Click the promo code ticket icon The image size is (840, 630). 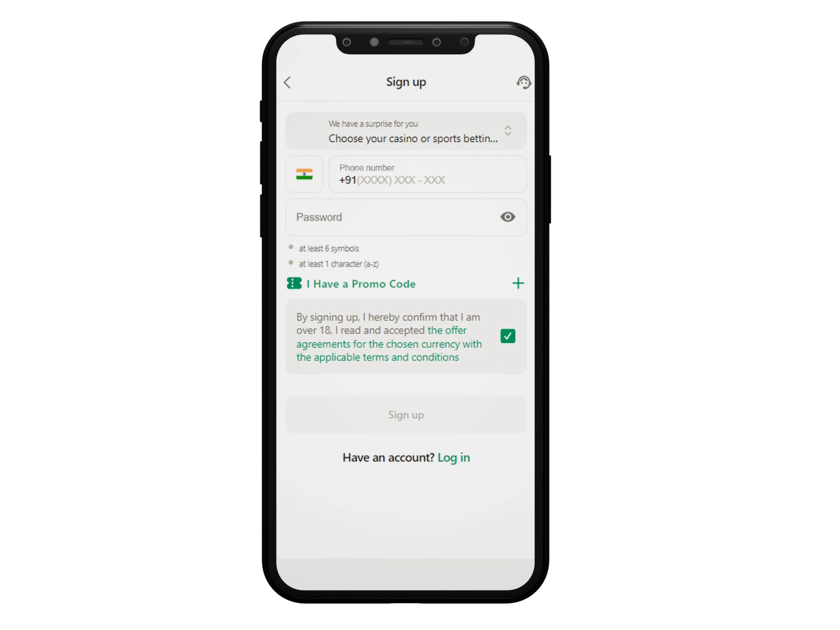point(294,283)
